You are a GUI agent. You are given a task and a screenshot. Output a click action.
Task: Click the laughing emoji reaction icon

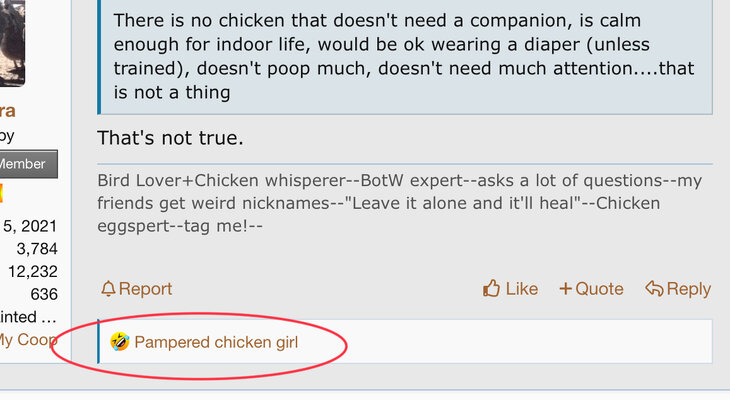[120, 343]
